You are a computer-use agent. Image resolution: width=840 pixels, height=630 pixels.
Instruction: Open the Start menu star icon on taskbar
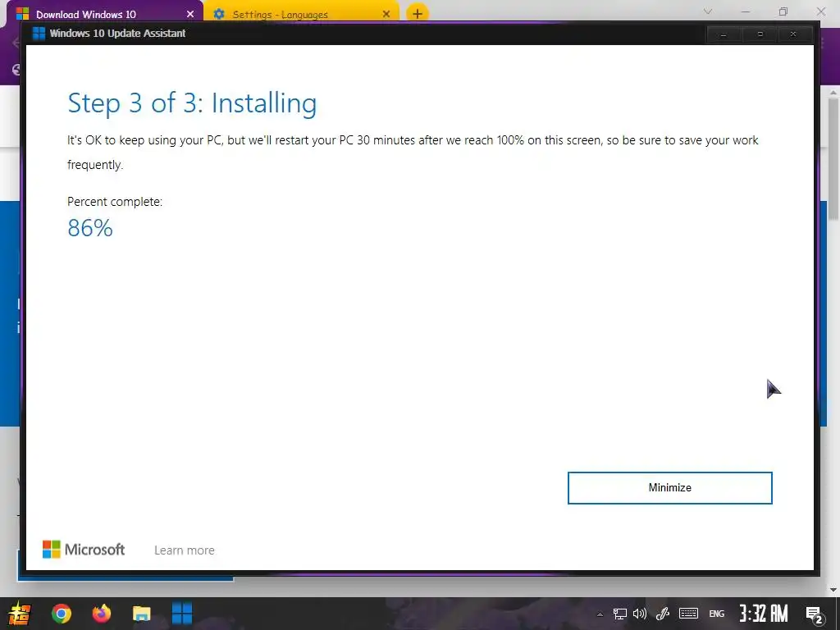tap(20, 614)
